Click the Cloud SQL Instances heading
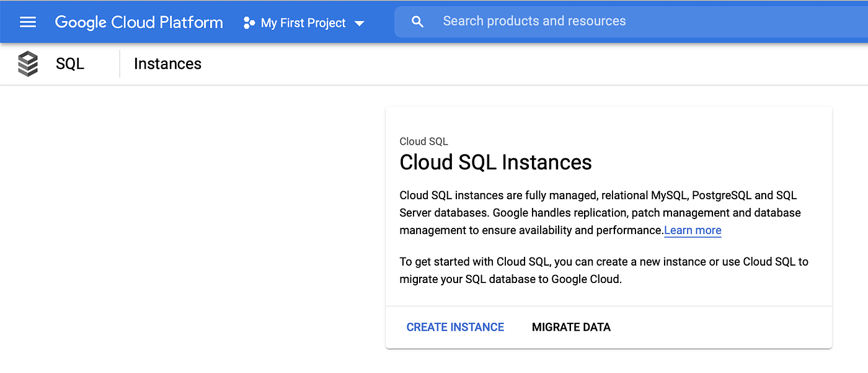 [x=495, y=163]
